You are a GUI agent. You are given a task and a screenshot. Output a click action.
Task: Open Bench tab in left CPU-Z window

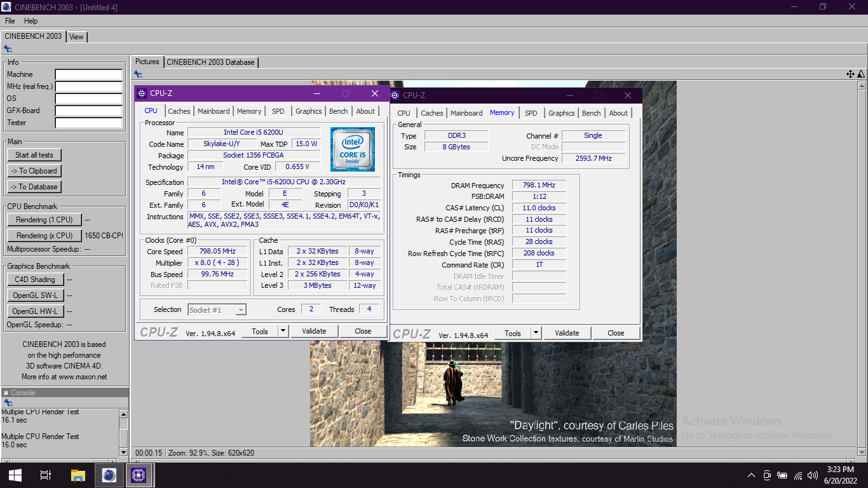pyautogui.click(x=339, y=111)
